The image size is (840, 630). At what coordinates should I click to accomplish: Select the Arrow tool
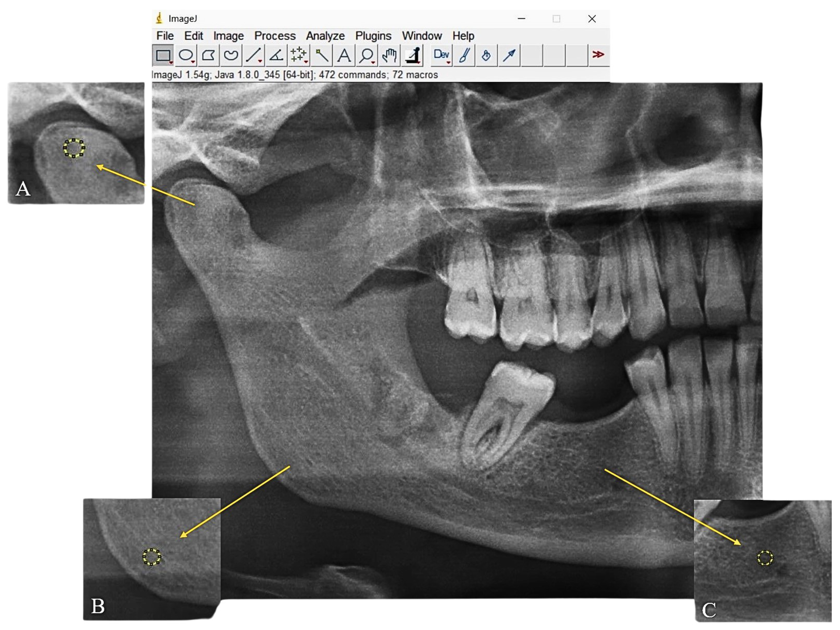(509, 55)
